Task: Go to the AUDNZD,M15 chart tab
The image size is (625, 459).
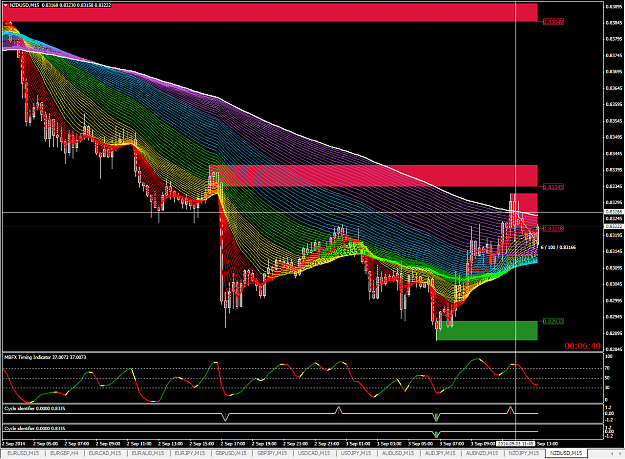Action: (x=482, y=453)
